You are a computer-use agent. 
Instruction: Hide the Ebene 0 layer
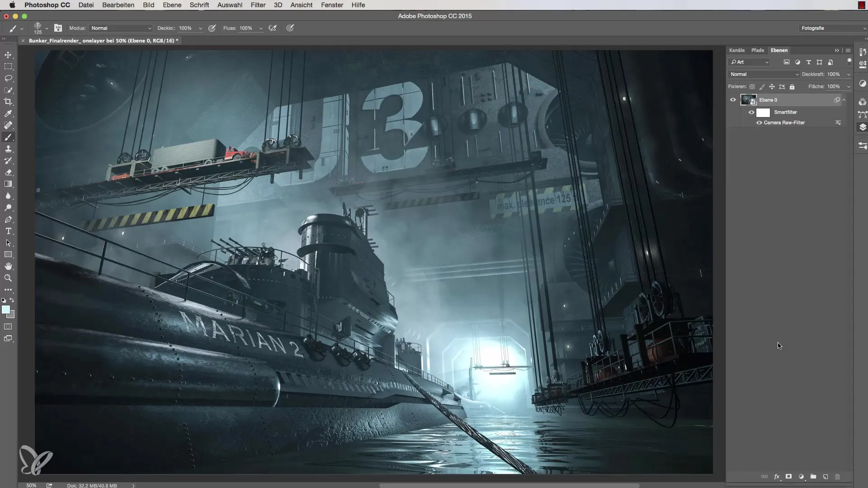tap(733, 100)
